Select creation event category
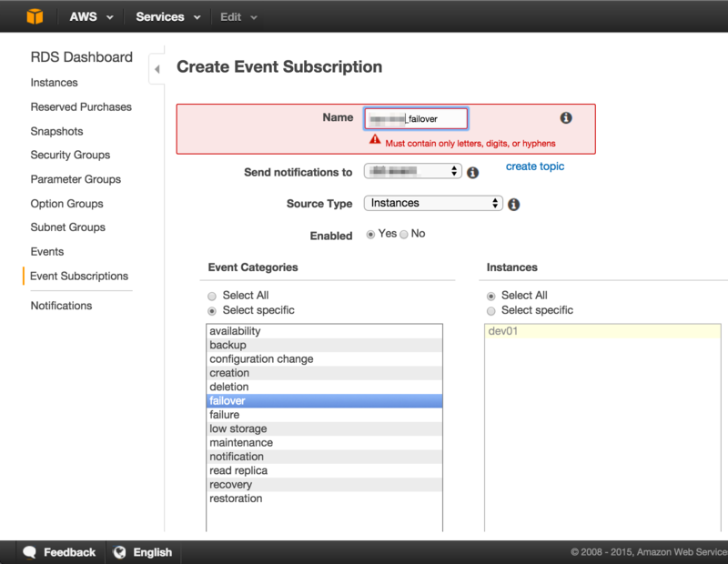The height and width of the screenshot is (564, 728). 324,373
